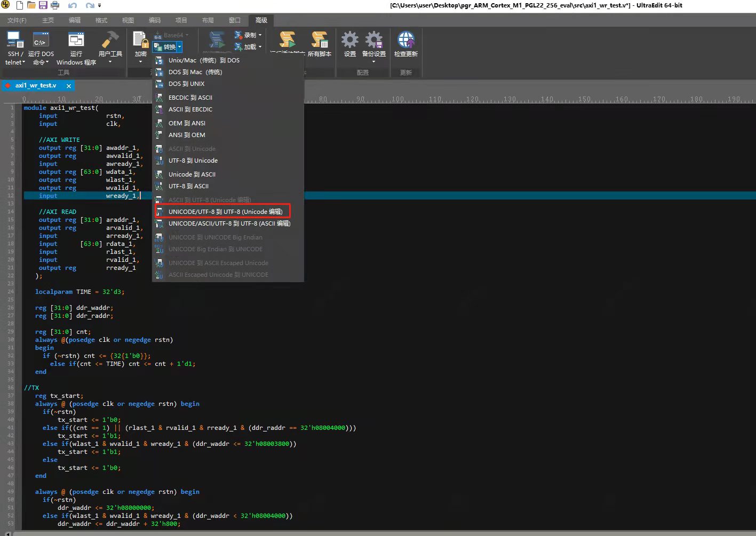Select DOS 到 UNIX conversion
The image size is (756, 536).
186,84
